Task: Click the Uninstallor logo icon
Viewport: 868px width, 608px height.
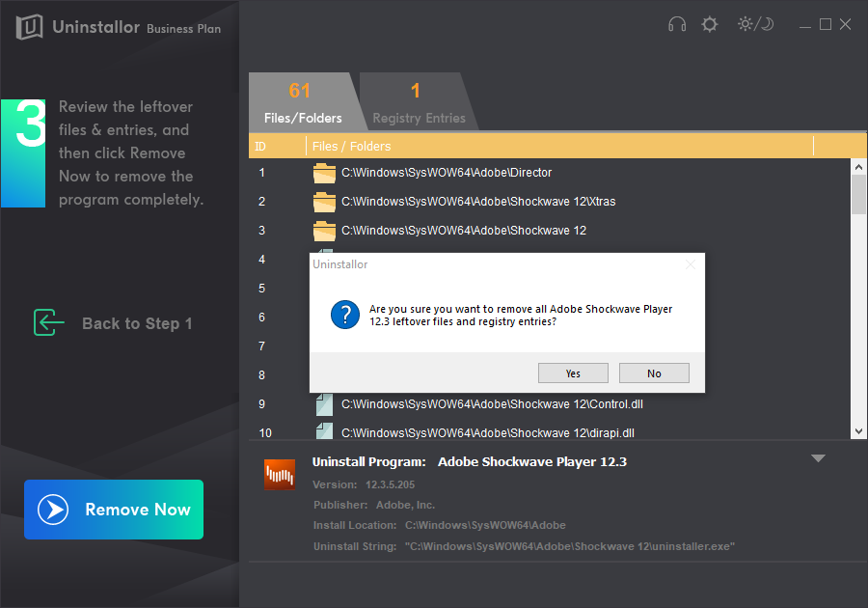Action: (29, 27)
